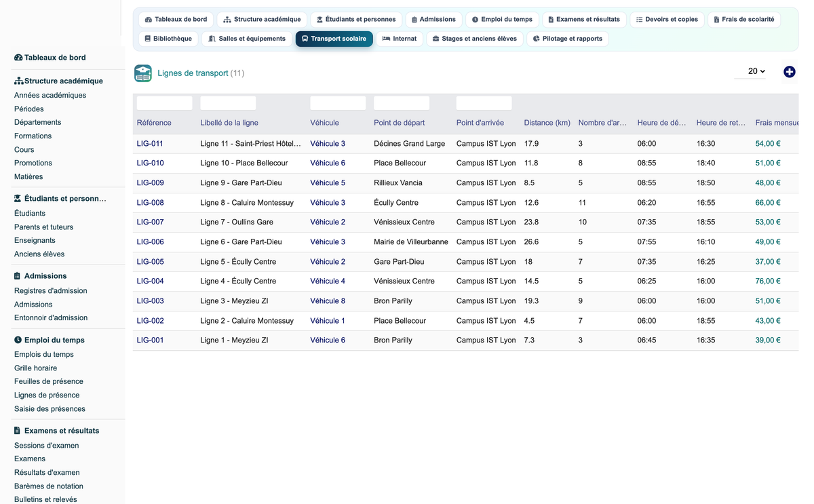Click the add new transport line plus icon
This screenshot has height=504, width=814.
789,72
